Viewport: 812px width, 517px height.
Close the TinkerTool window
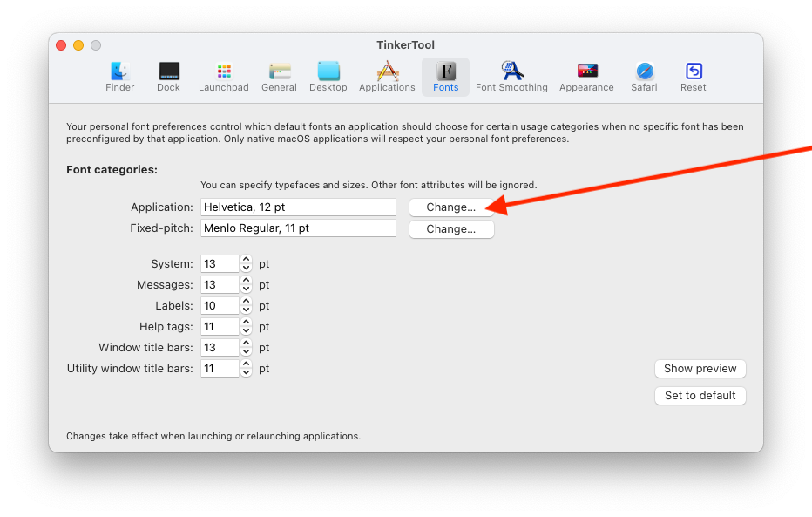tap(61, 45)
